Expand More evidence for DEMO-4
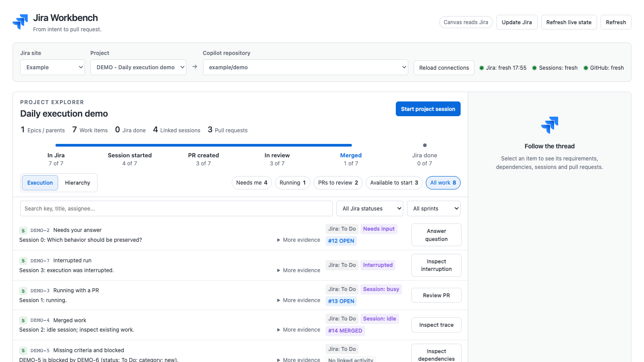 click(x=299, y=330)
